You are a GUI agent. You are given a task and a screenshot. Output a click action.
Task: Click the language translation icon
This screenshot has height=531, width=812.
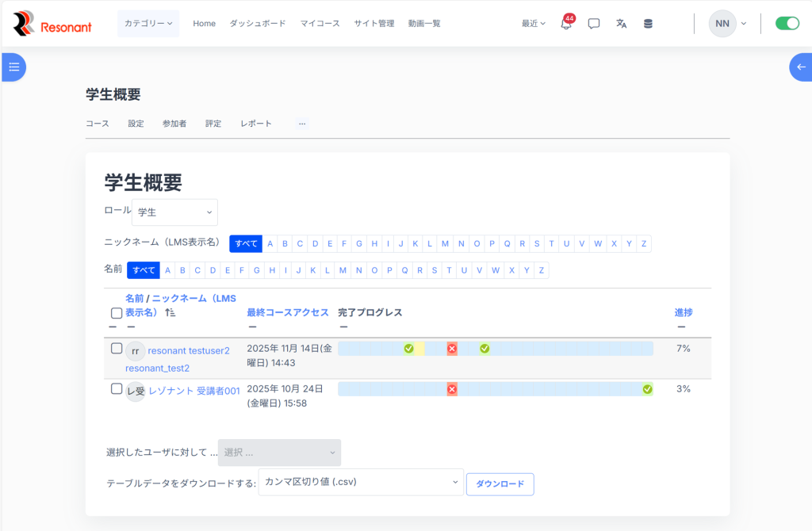pyautogui.click(x=621, y=24)
